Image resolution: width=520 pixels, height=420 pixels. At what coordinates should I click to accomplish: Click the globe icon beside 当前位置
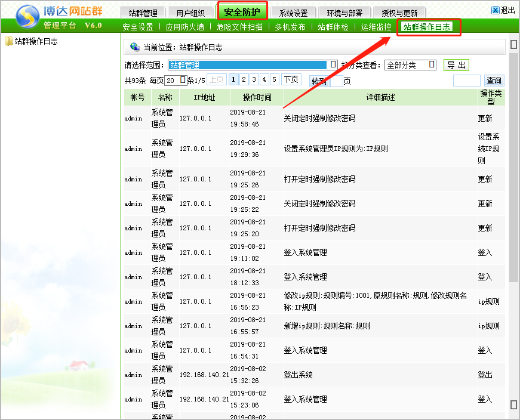[x=134, y=47]
